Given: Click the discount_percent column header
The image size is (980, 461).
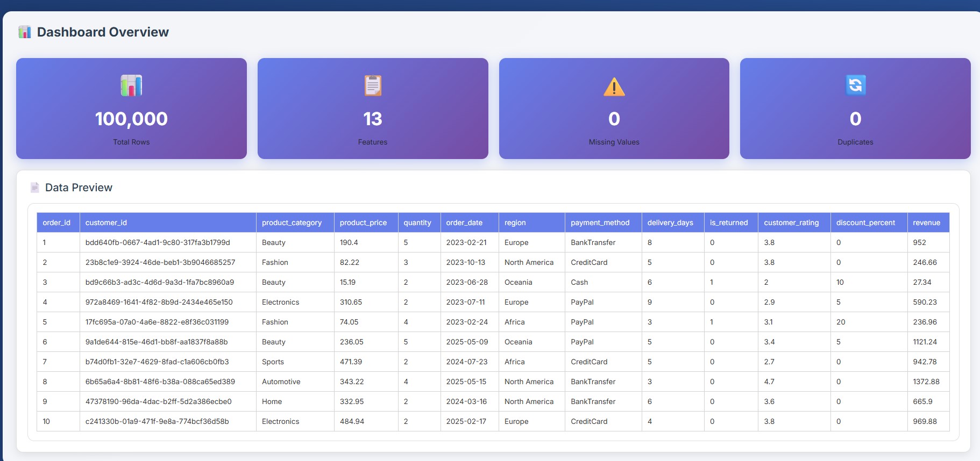Looking at the screenshot, I should click(865, 222).
